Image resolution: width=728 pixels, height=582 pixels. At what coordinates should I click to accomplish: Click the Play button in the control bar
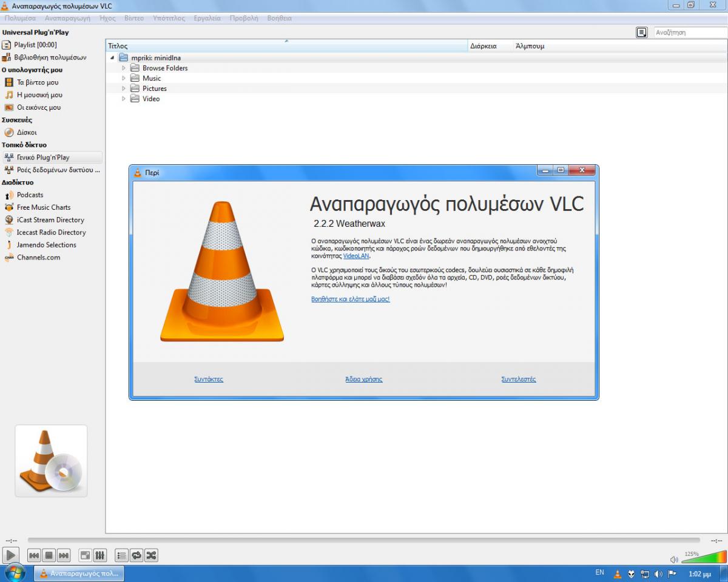coord(10,555)
